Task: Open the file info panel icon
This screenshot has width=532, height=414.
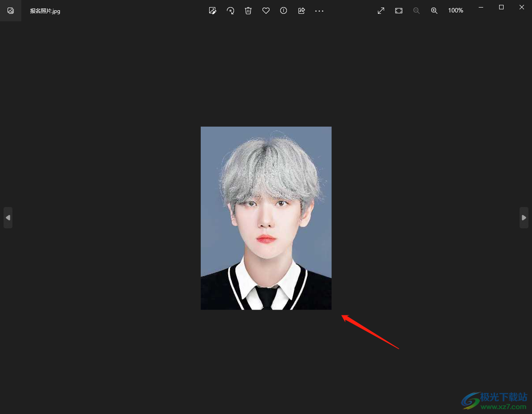Action: click(x=284, y=11)
